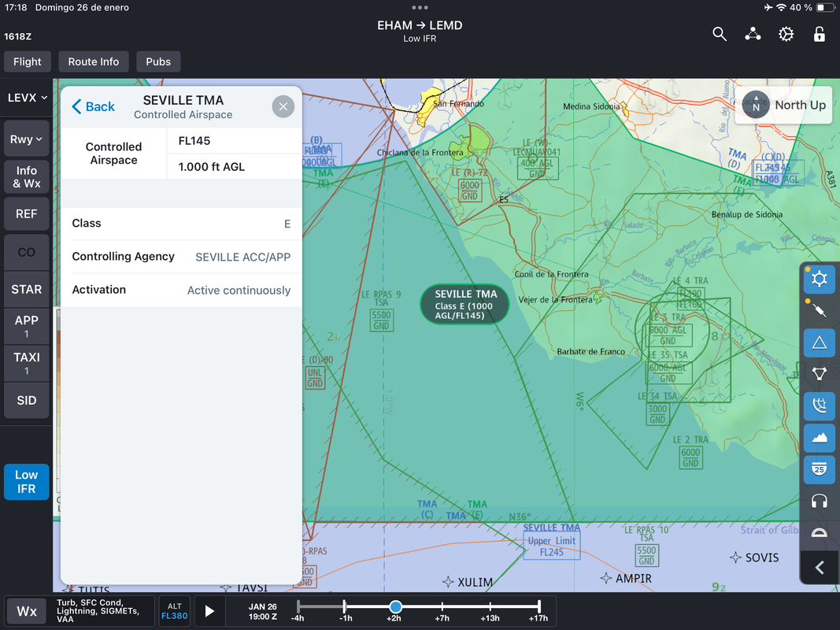Select the Controlling Agency SEVILLE ACC/APP row
Image resolution: width=840 pixels, height=630 pixels.
[x=181, y=257]
